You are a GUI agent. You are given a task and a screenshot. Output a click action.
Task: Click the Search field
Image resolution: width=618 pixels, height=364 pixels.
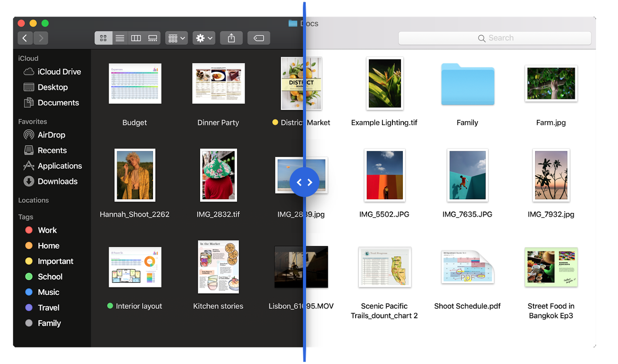tap(495, 38)
